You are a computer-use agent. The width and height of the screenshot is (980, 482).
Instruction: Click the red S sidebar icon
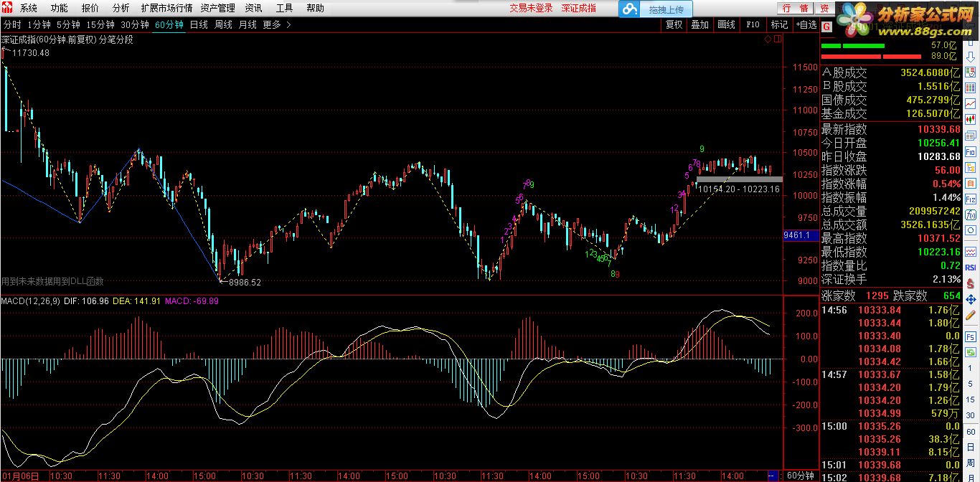970,283
